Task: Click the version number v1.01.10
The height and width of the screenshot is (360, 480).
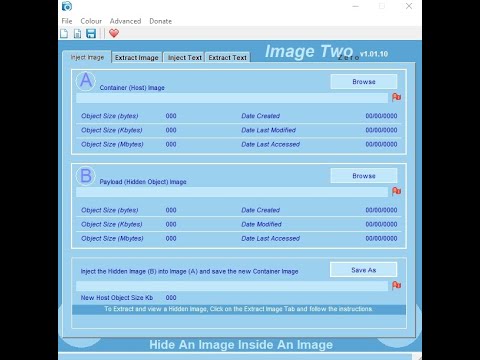Action: point(374,54)
